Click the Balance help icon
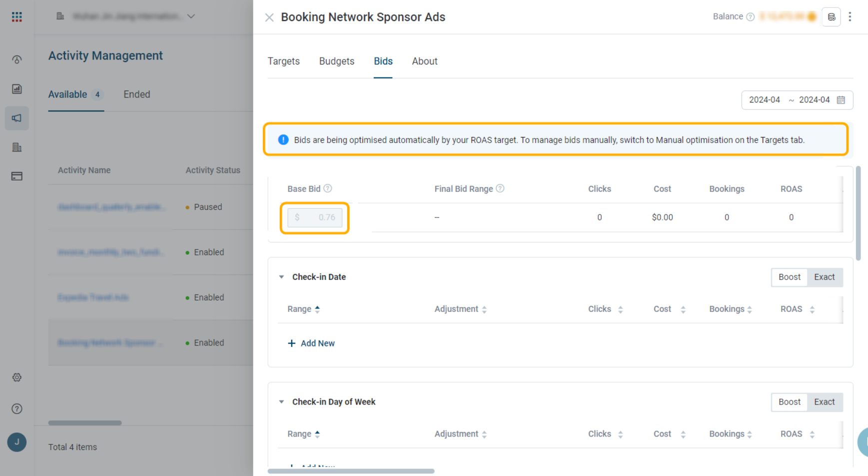This screenshot has width=868, height=476. [750, 17]
